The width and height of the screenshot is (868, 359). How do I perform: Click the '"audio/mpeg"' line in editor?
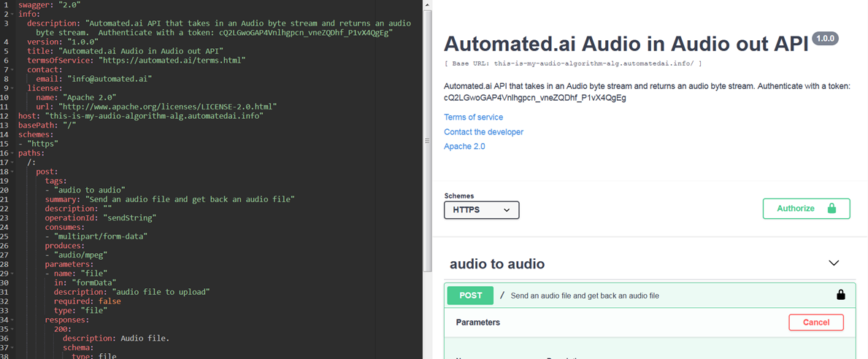point(76,255)
